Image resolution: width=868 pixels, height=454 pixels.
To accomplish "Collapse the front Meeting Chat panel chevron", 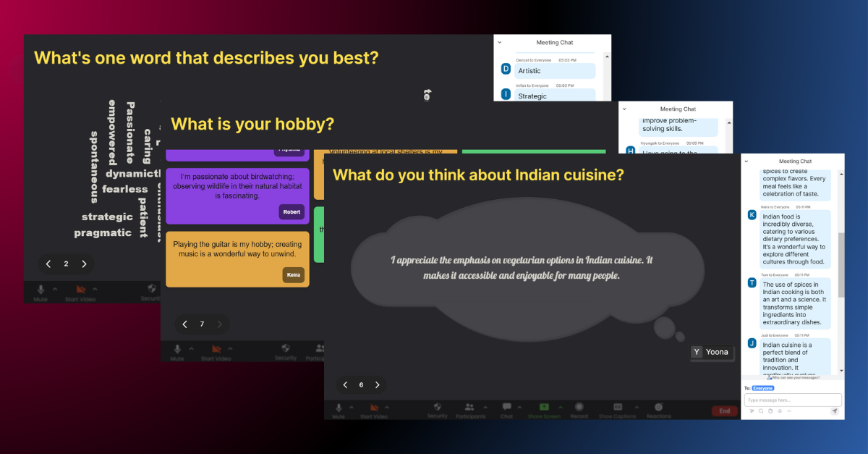I will click(746, 161).
